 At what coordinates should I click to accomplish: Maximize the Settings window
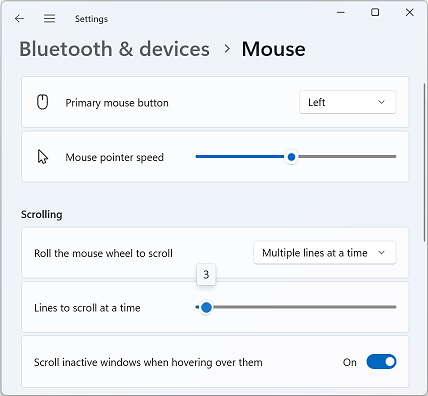coord(375,12)
